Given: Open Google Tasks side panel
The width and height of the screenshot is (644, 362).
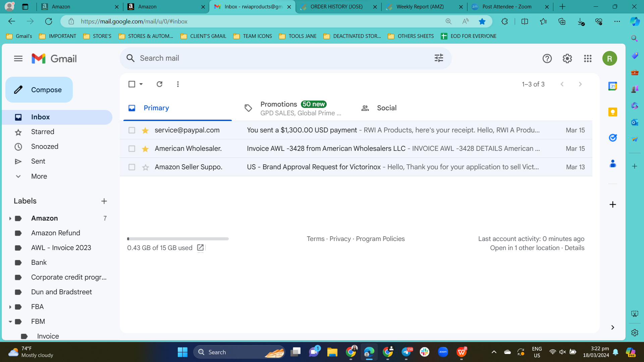Looking at the screenshot, I should point(613,138).
